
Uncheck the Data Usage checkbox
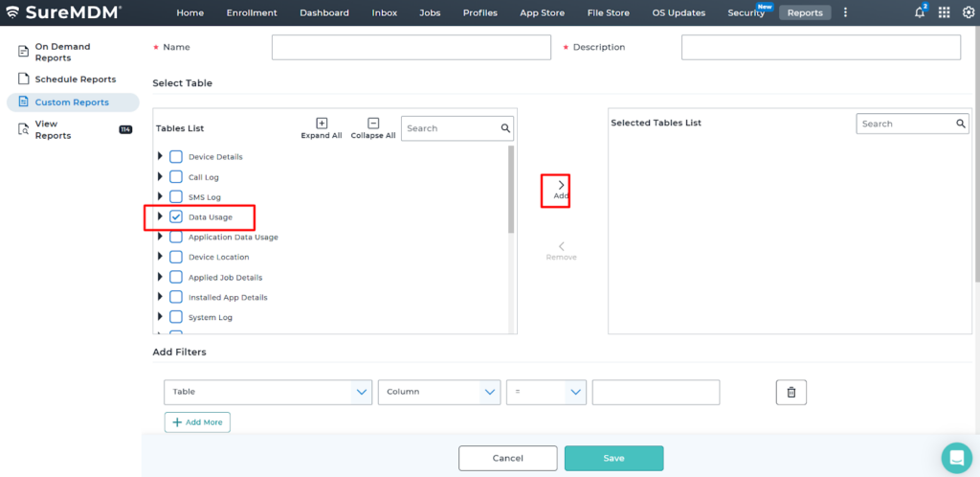[x=176, y=216]
